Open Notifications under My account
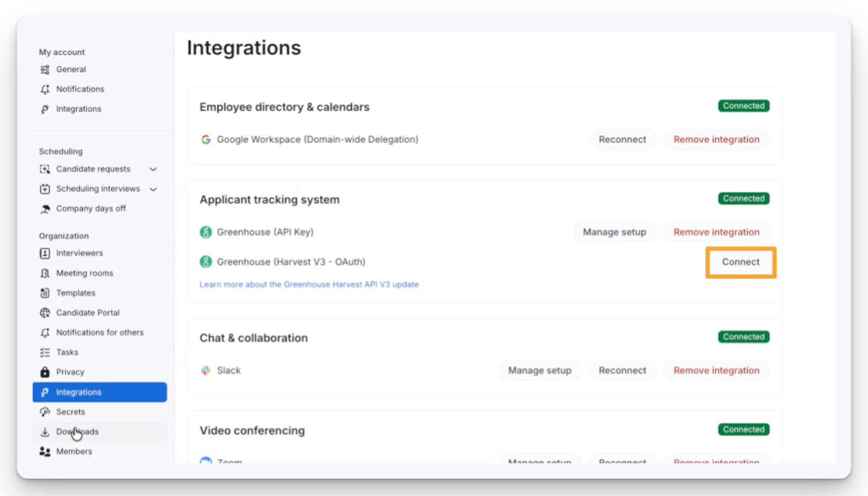The image size is (868, 496). 80,89
